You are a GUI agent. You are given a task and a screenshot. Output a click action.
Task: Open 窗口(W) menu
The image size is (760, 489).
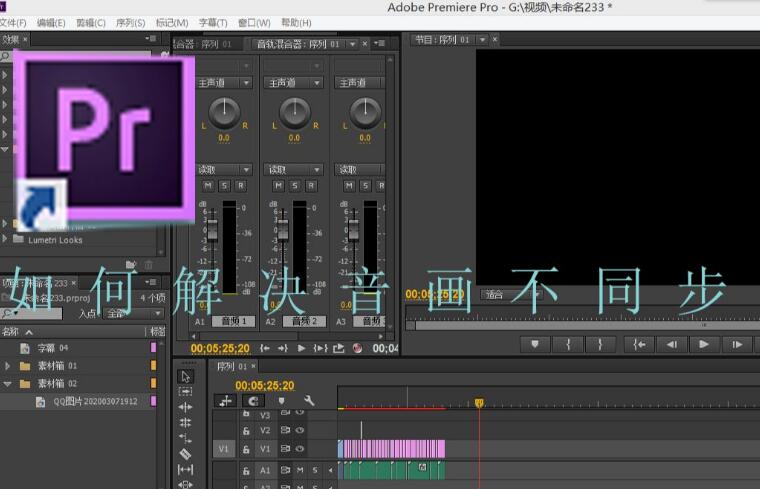pos(254,23)
